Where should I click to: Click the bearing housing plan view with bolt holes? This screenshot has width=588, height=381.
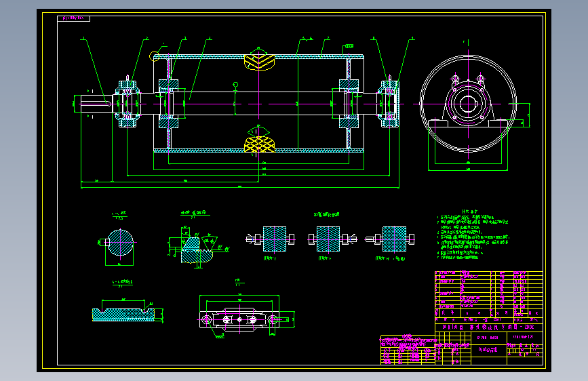click(x=239, y=319)
